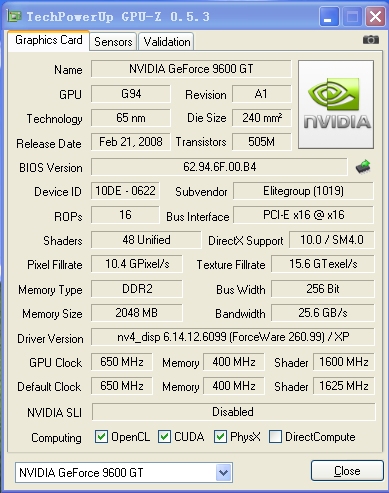Select the Graphics Card tab

(49, 40)
